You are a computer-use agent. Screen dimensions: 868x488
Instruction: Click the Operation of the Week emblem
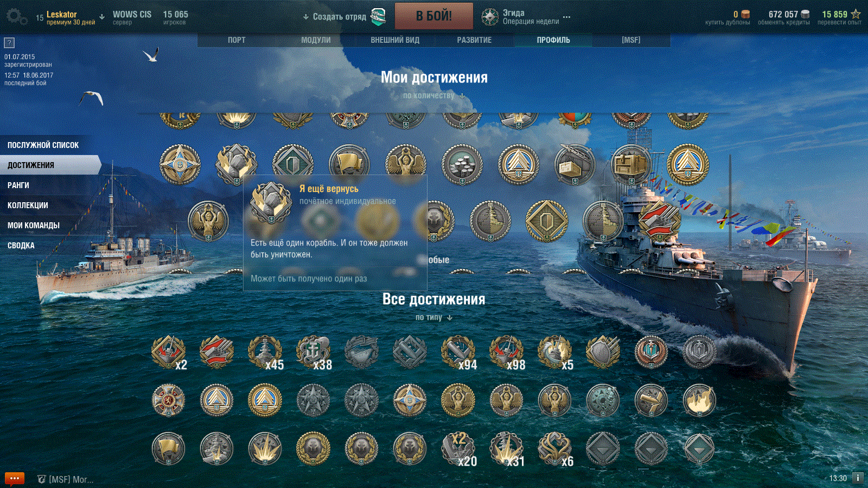[x=490, y=17]
